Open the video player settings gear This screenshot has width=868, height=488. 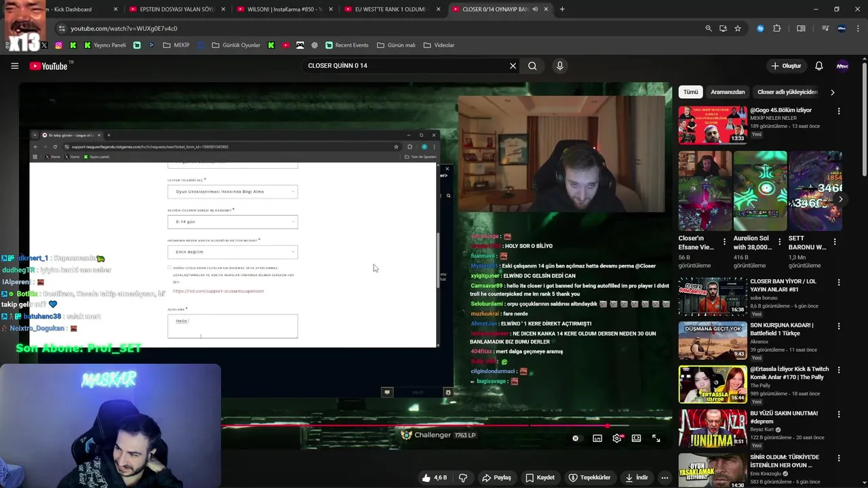pyautogui.click(x=616, y=439)
